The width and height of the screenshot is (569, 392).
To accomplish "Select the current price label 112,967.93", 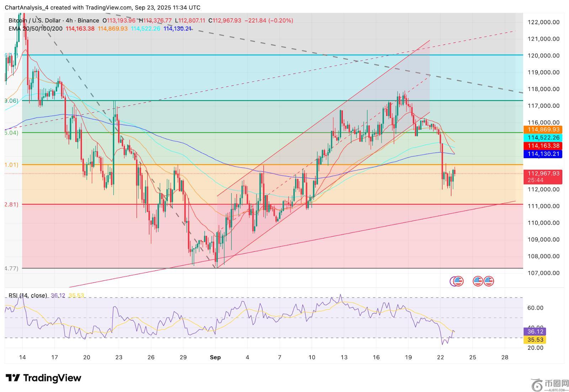I will tap(543, 174).
